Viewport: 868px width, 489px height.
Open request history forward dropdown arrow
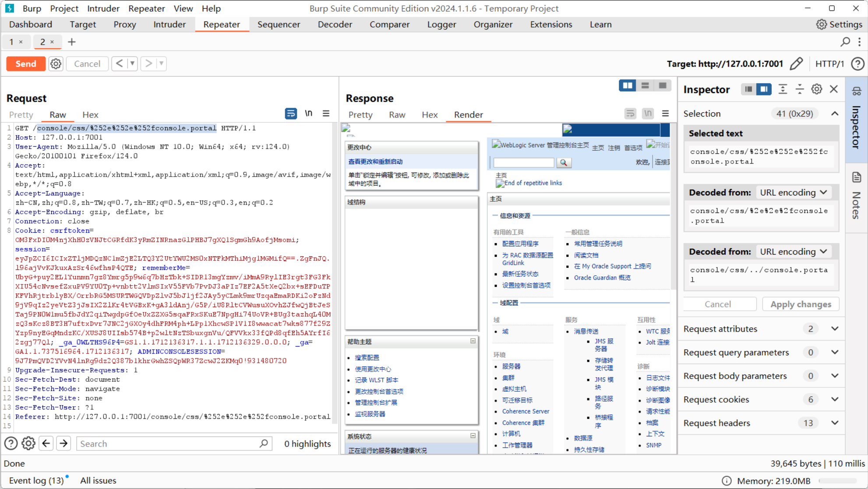(x=162, y=64)
